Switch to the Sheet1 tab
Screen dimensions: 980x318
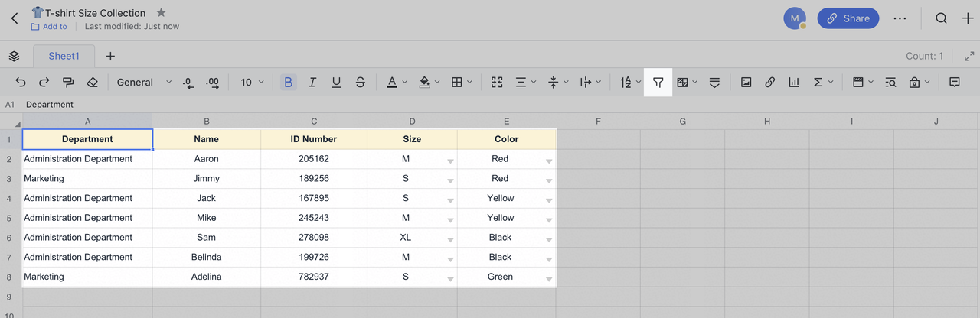[x=64, y=56]
